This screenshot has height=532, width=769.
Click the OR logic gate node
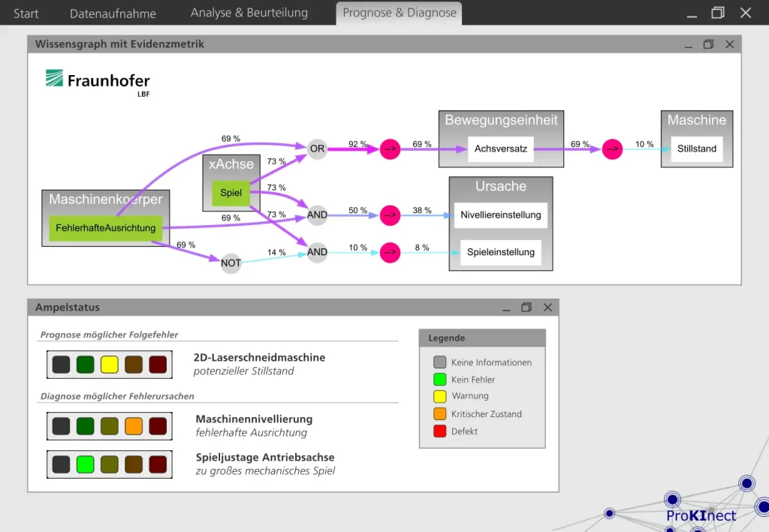tap(317, 149)
